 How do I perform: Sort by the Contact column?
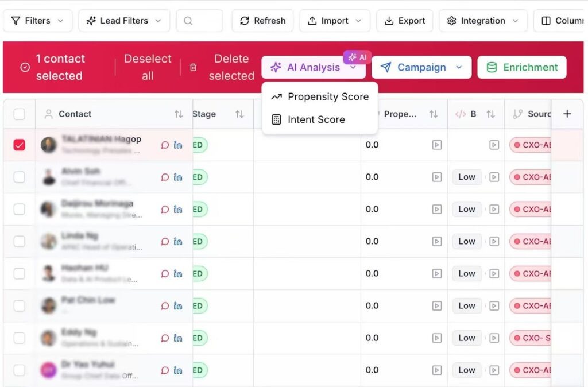179,114
